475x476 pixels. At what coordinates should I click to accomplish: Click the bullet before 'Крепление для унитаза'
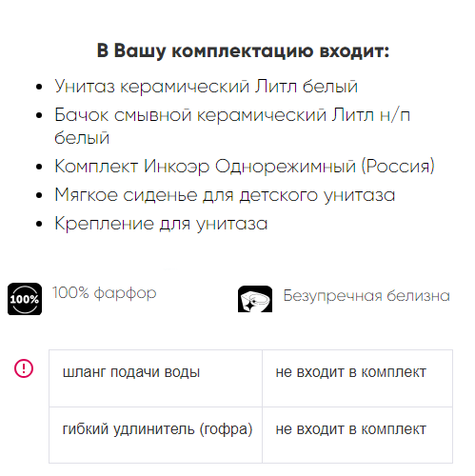tap(39, 224)
